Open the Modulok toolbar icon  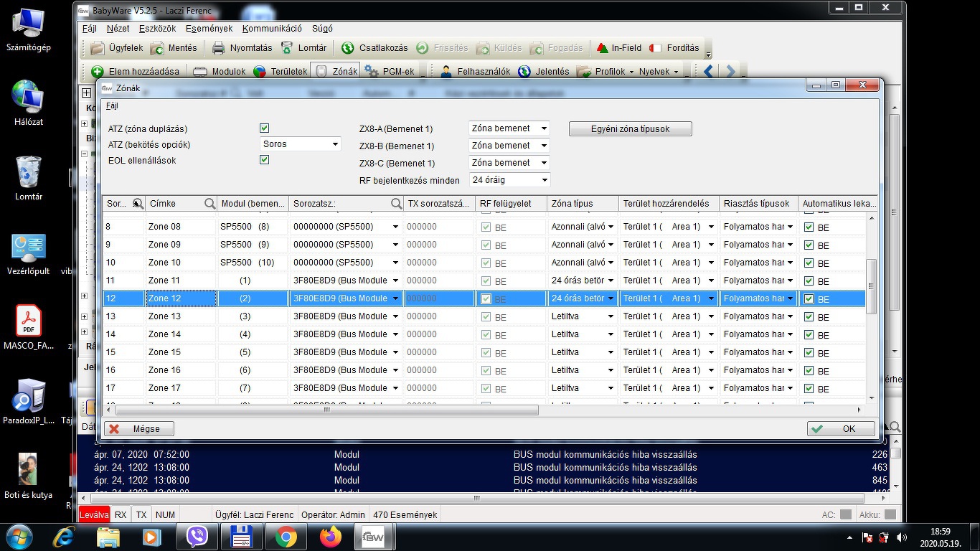(x=200, y=72)
